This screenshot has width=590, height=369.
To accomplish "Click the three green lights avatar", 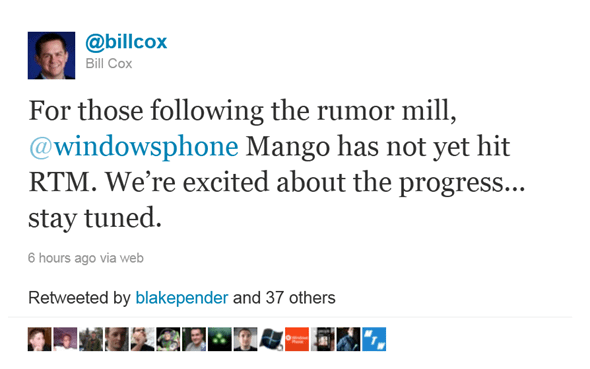I will point(220,339).
